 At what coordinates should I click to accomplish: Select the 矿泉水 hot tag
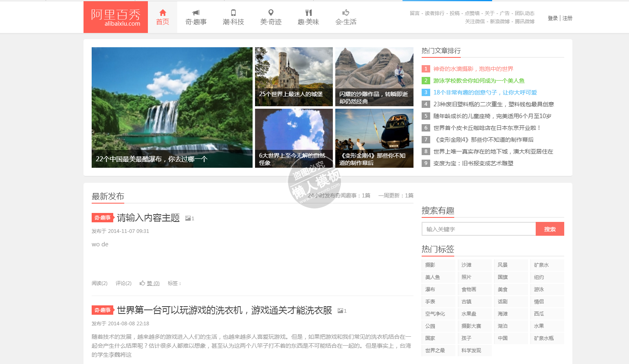pos(548,265)
